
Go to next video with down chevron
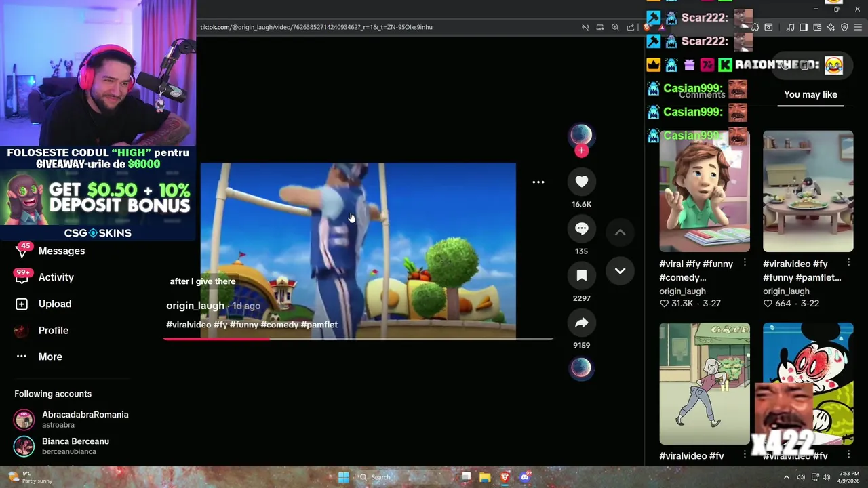(x=620, y=271)
